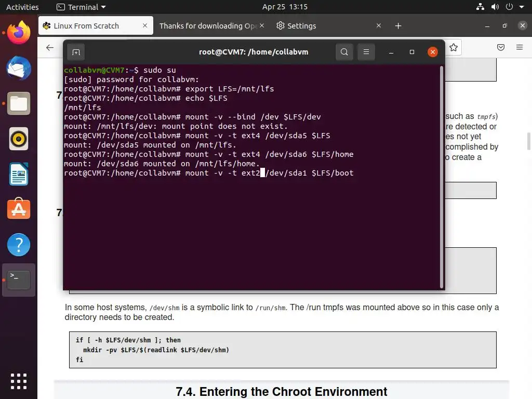Switch to the Linux From Scratch tab

click(96, 26)
